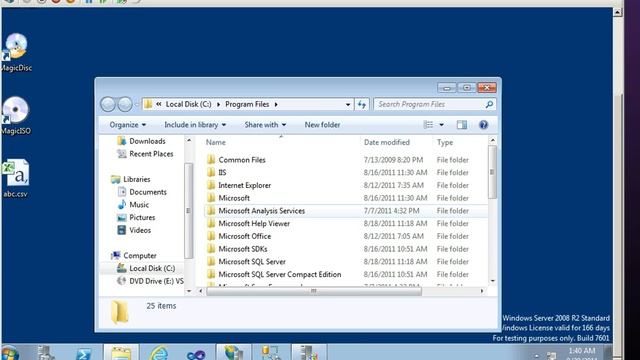Click the Explorer Back arrow button
Image resolution: width=640 pixels, height=360 pixels.
coord(108,104)
